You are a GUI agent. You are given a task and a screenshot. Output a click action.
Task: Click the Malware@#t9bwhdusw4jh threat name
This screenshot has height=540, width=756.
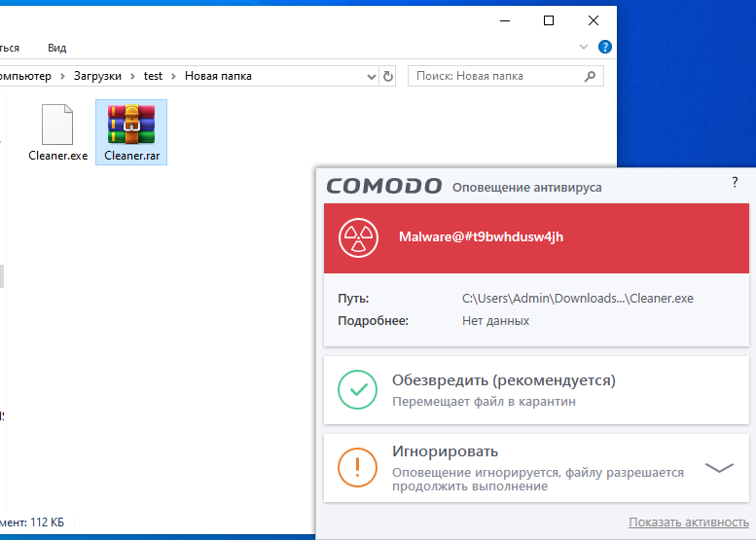coord(481,236)
